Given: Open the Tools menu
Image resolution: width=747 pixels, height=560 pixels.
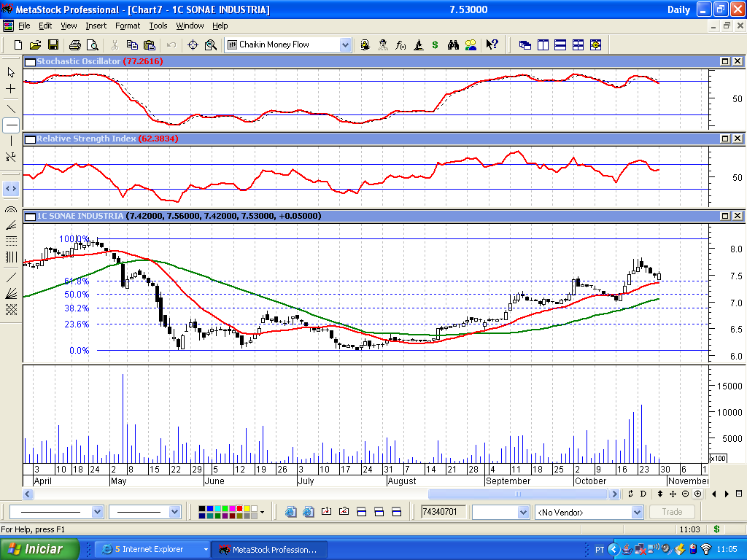Looking at the screenshot, I should 158,26.
